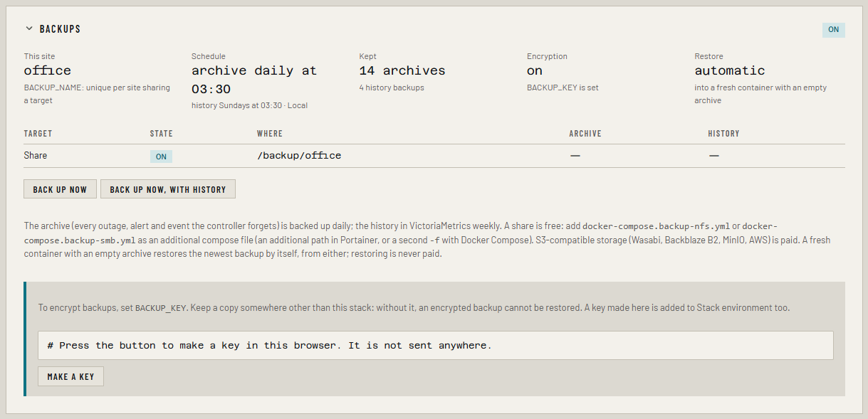Image resolution: width=868 pixels, height=419 pixels.
Task: Click the schedule value 'archive daily at 03:30'
Action: tap(254, 80)
